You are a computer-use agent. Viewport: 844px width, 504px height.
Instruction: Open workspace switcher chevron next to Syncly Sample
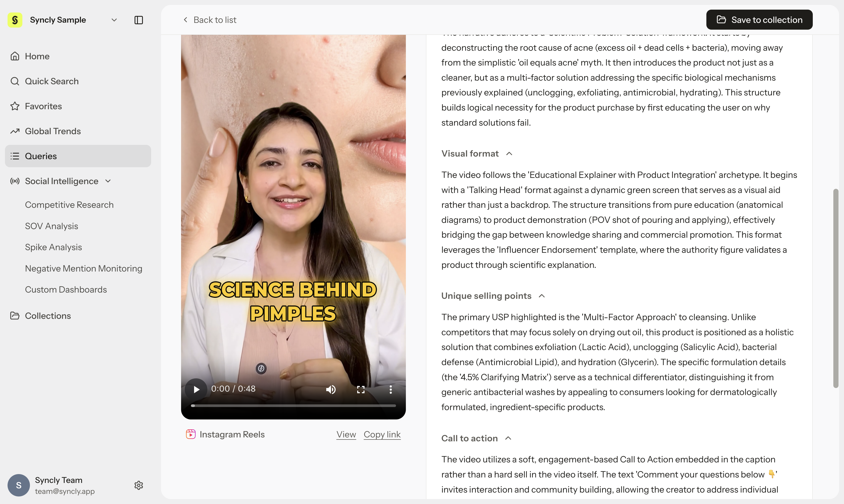coord(114,20)
